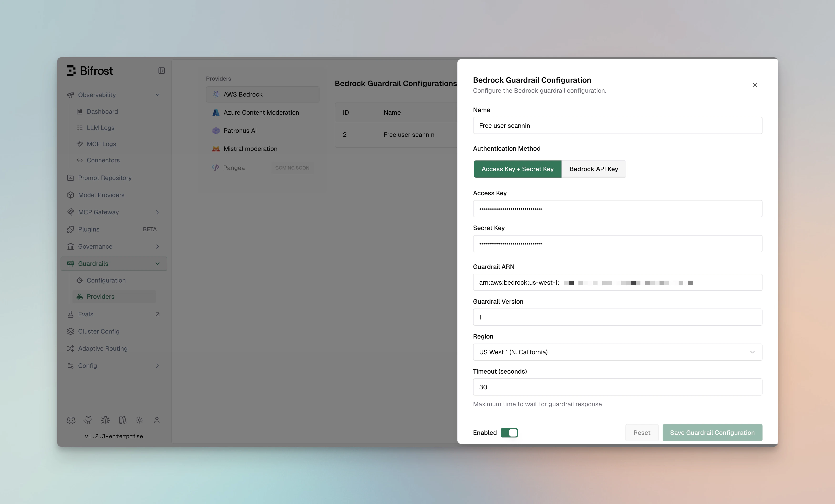Switch to the Providers tab under Guardrails
Viewport: 835px width, 504px height.
100,296
